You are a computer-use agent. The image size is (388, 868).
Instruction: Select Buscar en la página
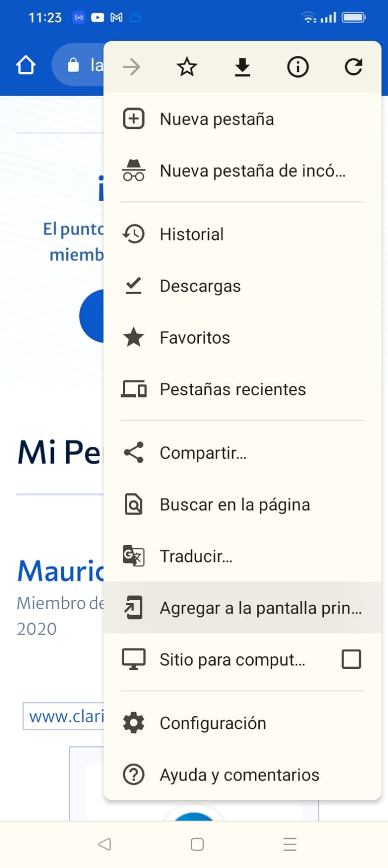point(242,504)
